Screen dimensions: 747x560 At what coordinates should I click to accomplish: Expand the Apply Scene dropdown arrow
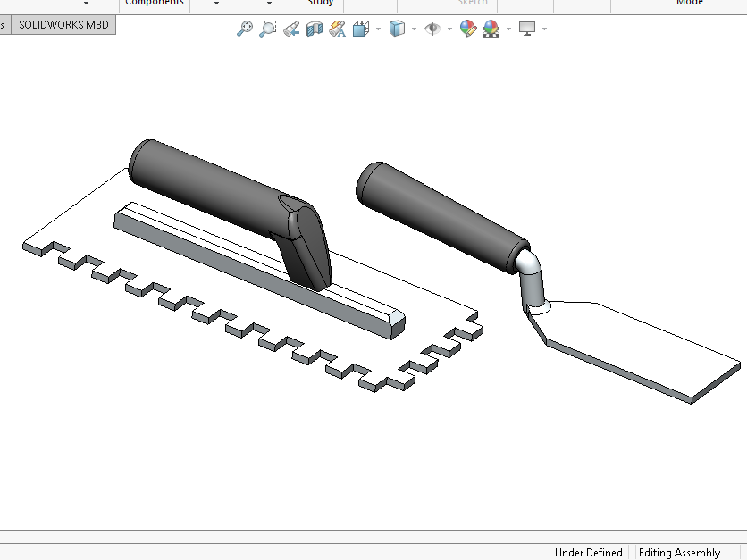tap(508, 29)
